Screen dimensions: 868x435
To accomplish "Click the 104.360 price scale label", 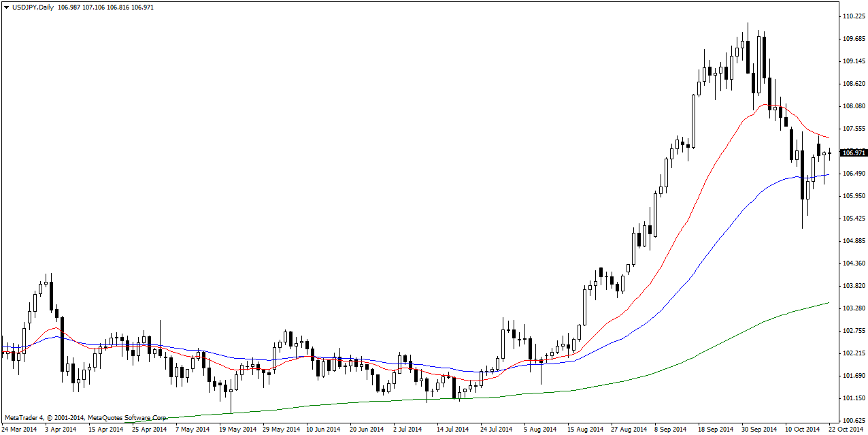I will 854,263.
